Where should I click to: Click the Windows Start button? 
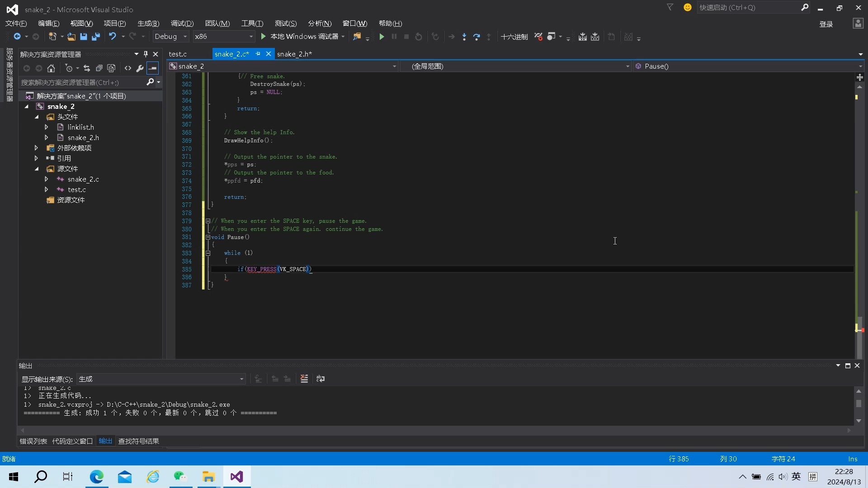point(14,476)
